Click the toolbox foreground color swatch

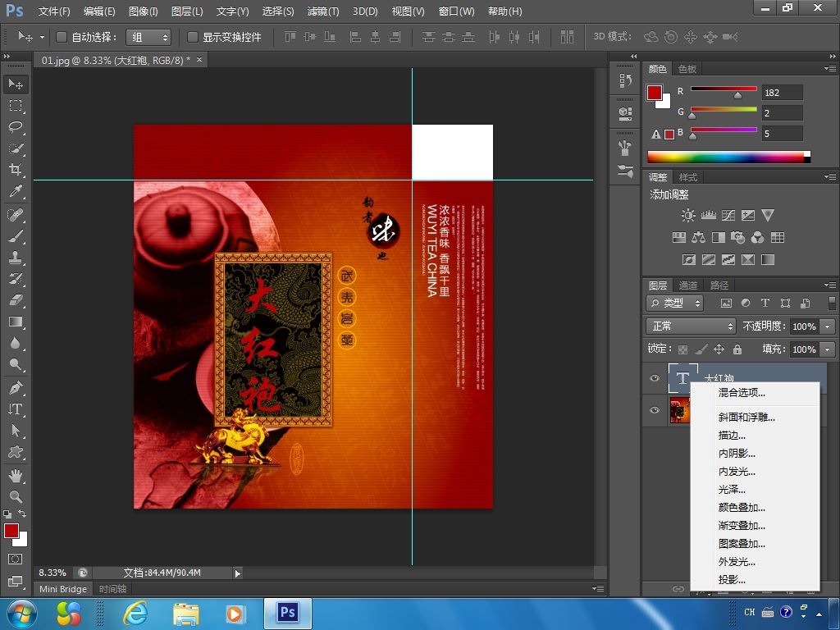pyautogui.click(x=11, y=531)
